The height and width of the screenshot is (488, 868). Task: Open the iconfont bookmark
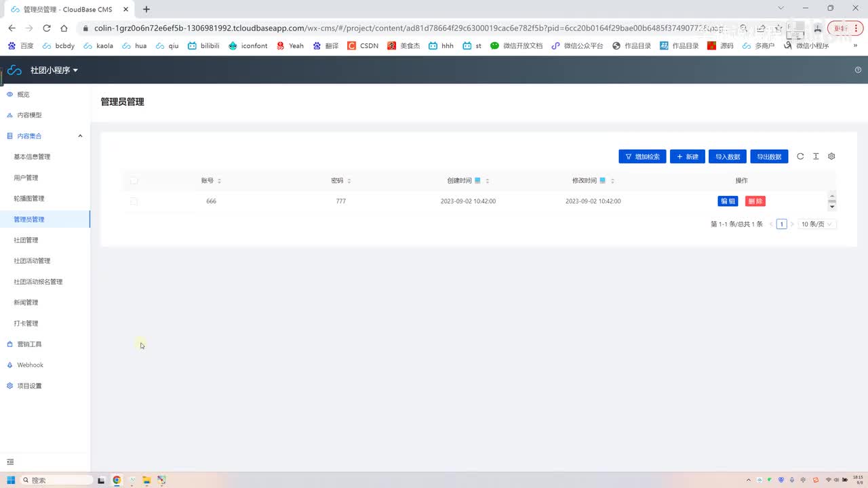coord(248,45)
